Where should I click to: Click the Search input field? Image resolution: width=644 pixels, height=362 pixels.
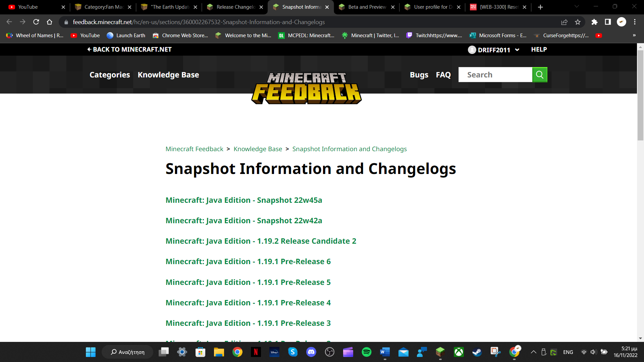tap(495, 75)
